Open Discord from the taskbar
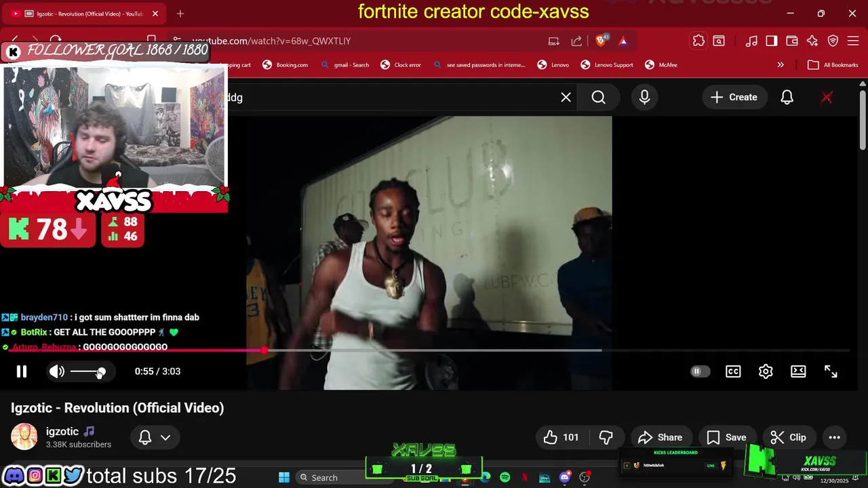The image size is (868, 488). [x=564, y=478]
